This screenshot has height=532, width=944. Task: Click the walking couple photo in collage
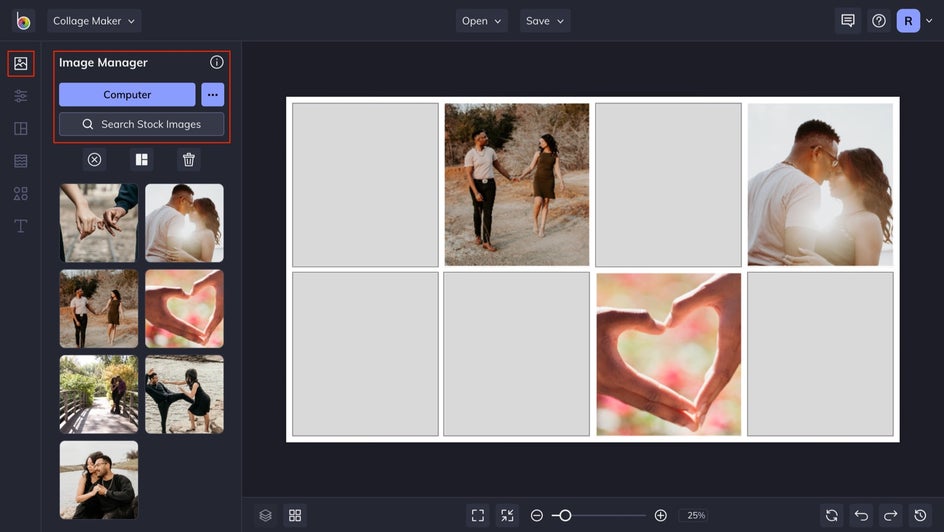coord(517,185)
